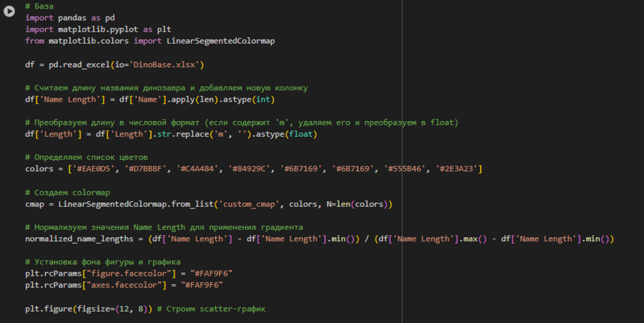This screenshot has height=323, width=644.
Task: Click '.apply(len).astype(int)' in Name Length line
Action: point(220,100)
